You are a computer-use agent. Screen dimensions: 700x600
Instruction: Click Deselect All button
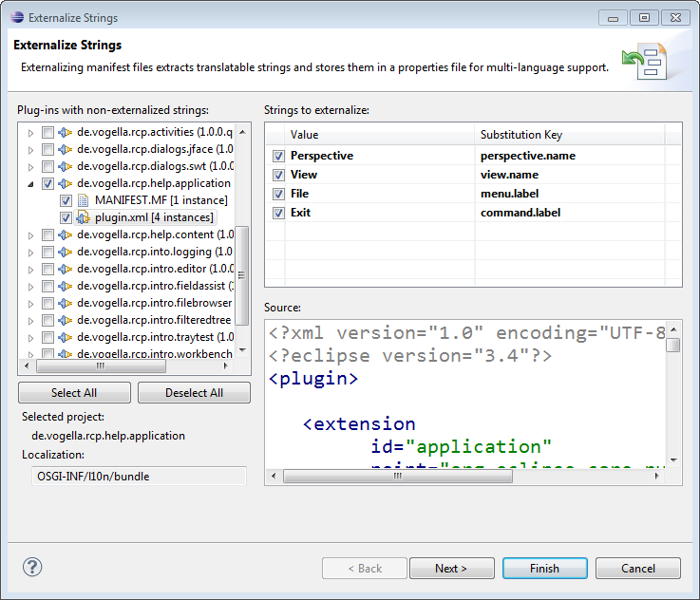[194, 393]
